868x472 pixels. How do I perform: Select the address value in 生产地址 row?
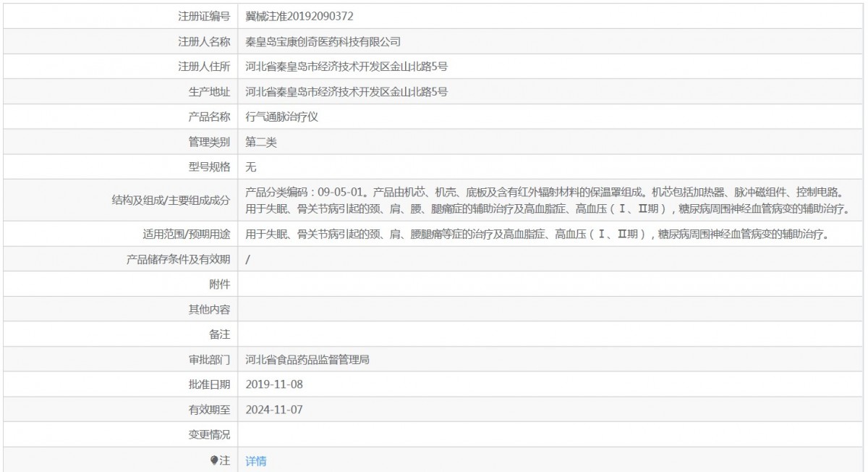346,92
